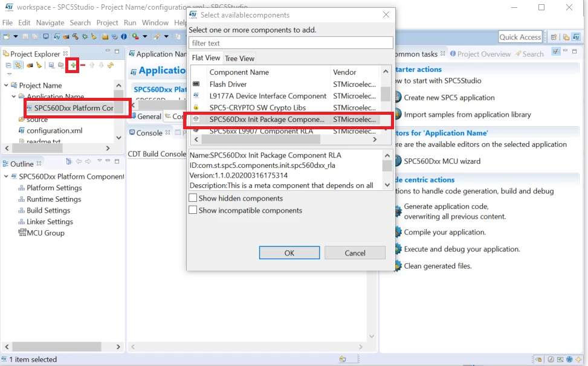This screenshot has height=366, width=588.
Task: Switch to Flat View tab in dialog
Action: click(206, 58)
